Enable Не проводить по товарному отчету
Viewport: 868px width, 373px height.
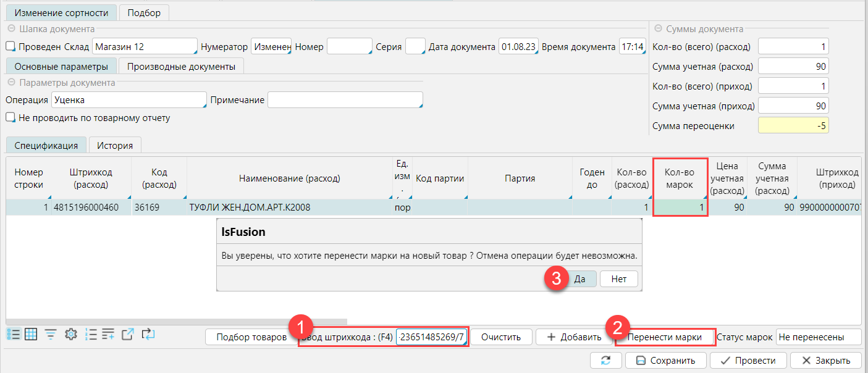(10, 117)
